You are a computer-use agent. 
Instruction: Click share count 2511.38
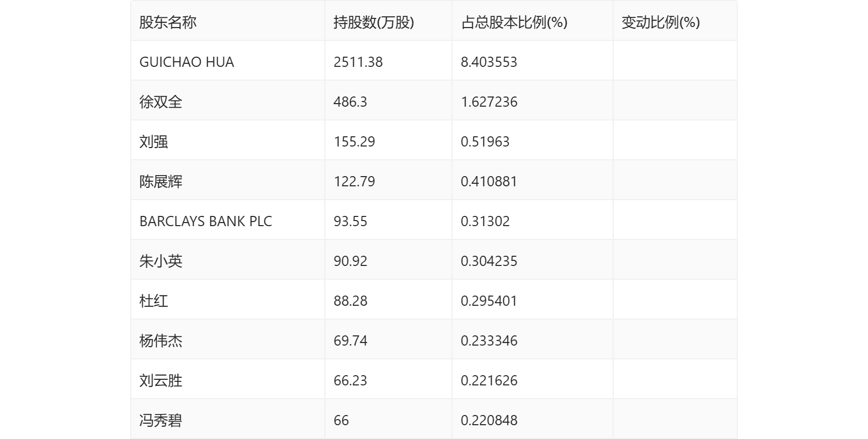click(358, 62)
